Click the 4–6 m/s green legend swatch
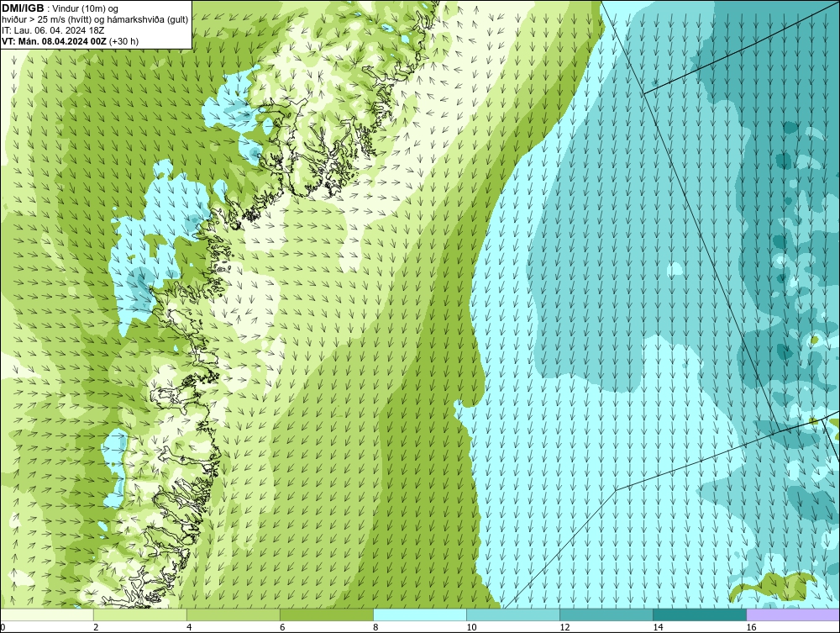Screen dimensions: 840x633 [234, 615]
